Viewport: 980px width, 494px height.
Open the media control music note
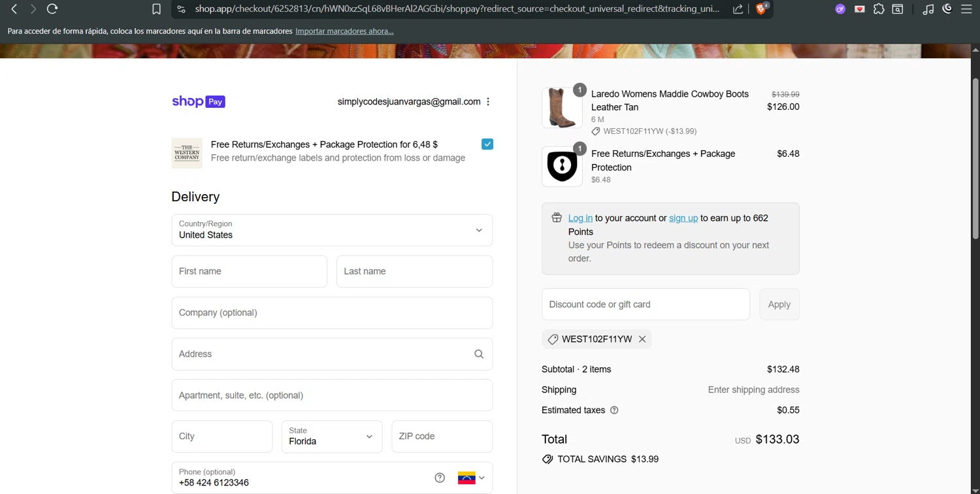pyautogui.click(x=928, y=9)
